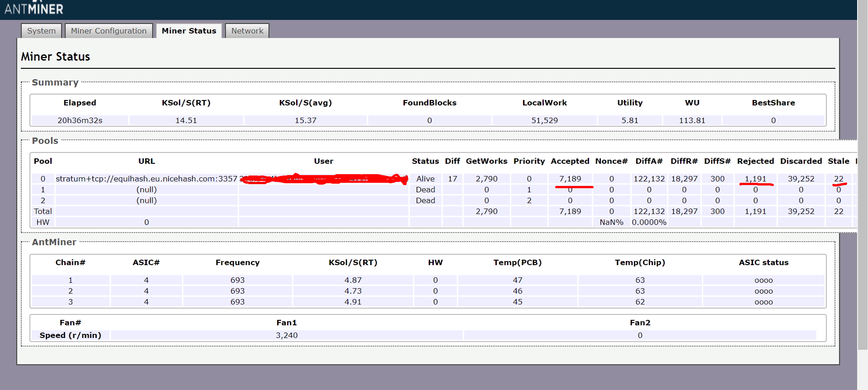The width and height of the screenshot is (868, 390).
Task: Click chain 3 KSol/S value 4.91
Action: pyautogui.click(x=353, y=302)
